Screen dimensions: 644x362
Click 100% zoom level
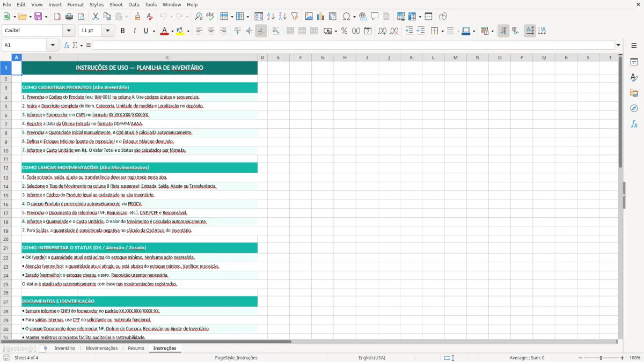point(635,358)
